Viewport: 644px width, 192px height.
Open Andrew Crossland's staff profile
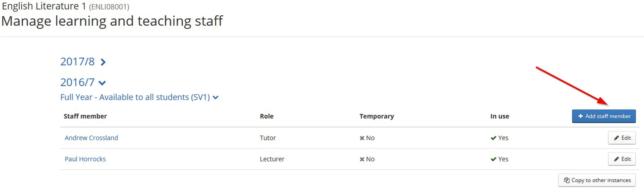click(x=91, y=138)
